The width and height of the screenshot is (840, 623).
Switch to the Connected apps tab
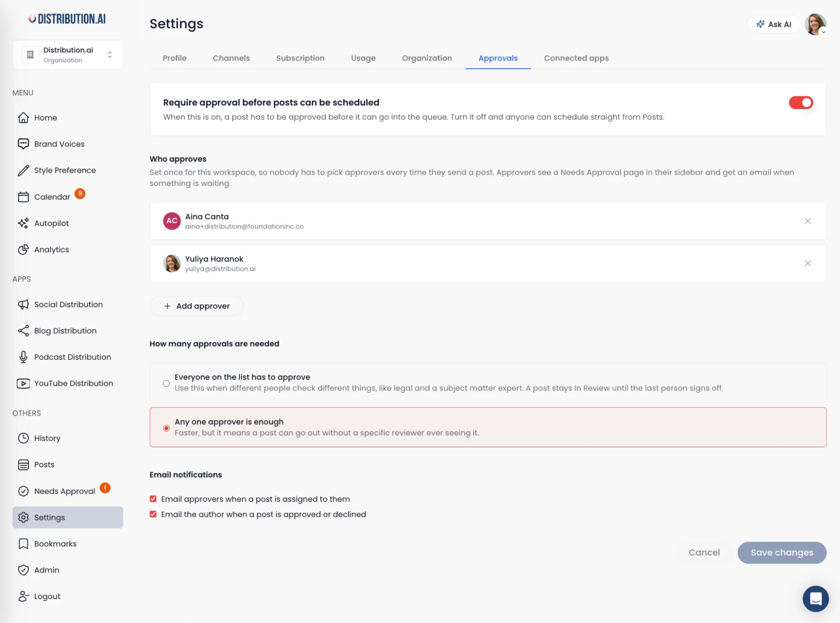click(576, 58)
